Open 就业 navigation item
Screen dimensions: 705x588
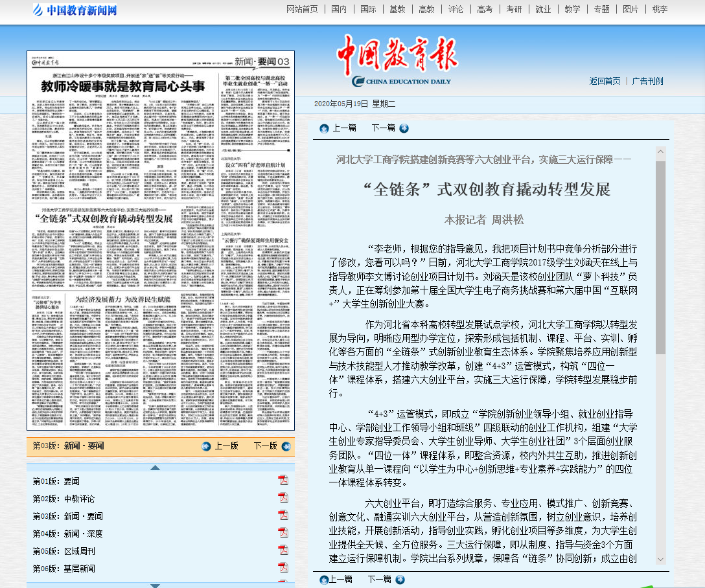[543, 10]
